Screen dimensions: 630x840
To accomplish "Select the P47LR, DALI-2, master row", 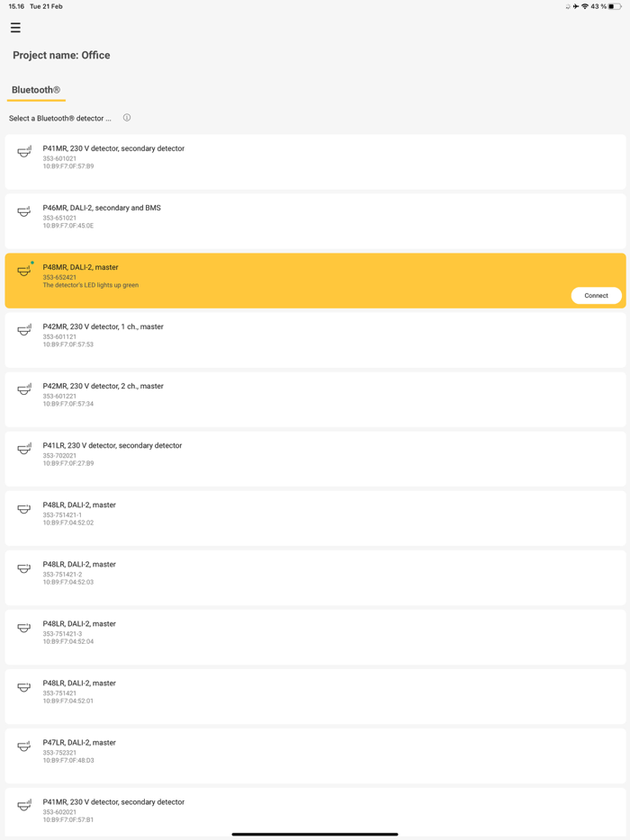I will (315, 756).
